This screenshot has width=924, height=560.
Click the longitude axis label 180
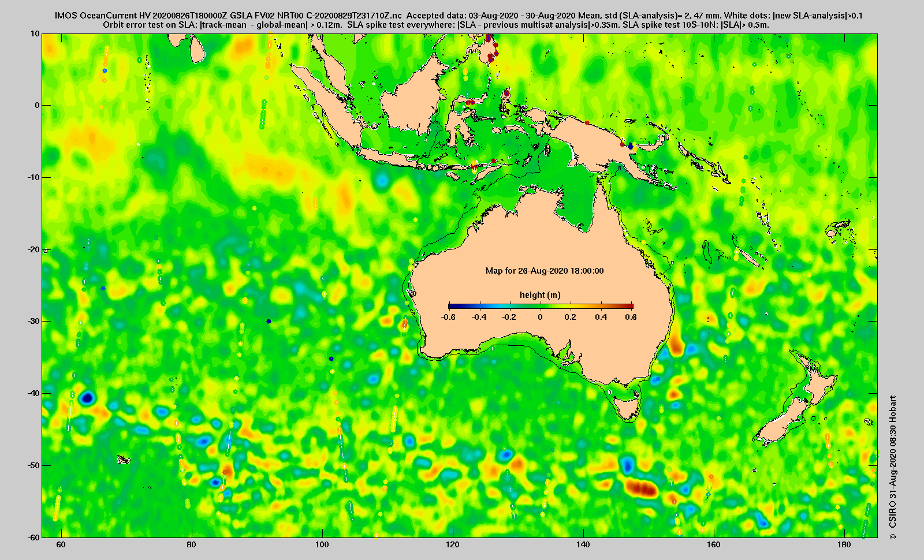point(844,544)
